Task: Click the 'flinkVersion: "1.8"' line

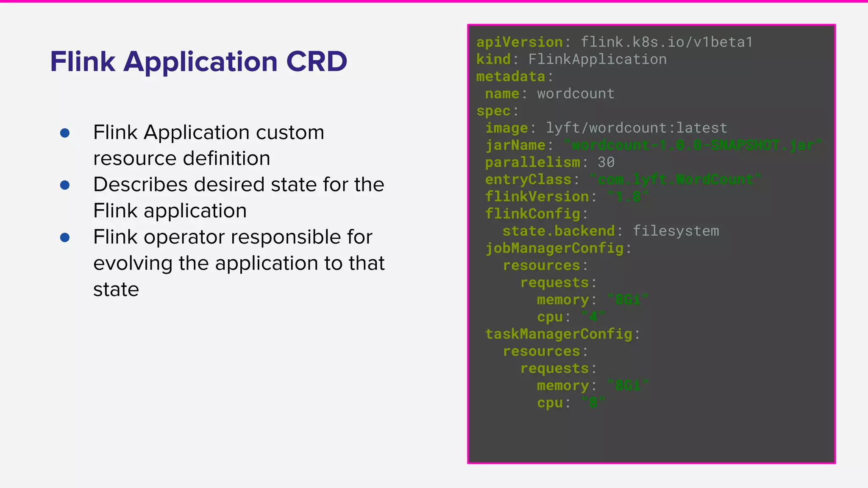Action: click(x=567, y=197)
